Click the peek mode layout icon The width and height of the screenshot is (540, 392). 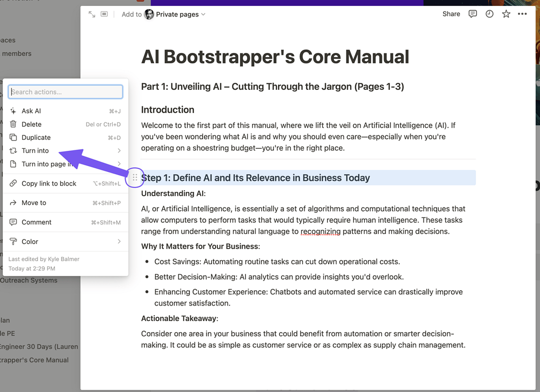click(104, 14)
